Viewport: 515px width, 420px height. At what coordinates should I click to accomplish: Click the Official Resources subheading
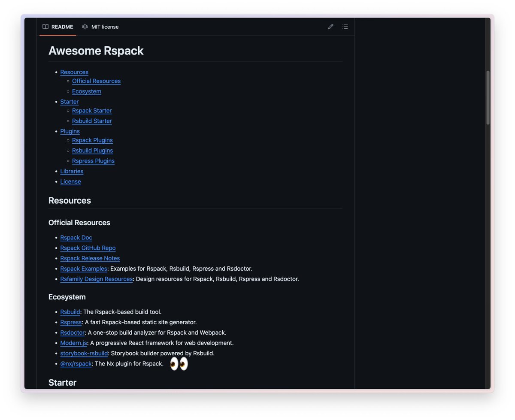point(79,223)
